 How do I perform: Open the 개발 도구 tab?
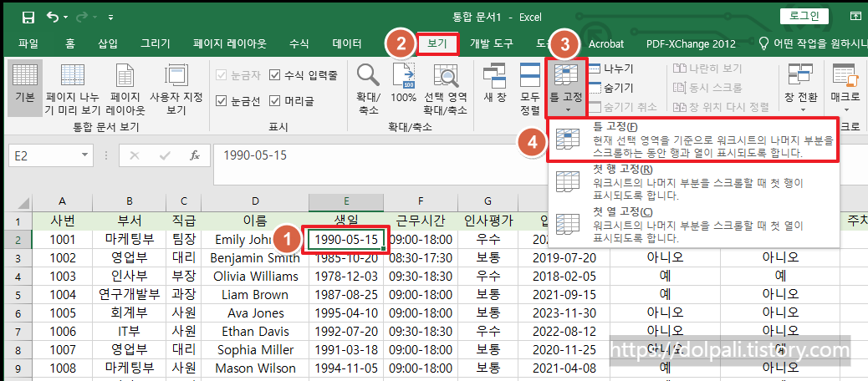coord(491,43)
